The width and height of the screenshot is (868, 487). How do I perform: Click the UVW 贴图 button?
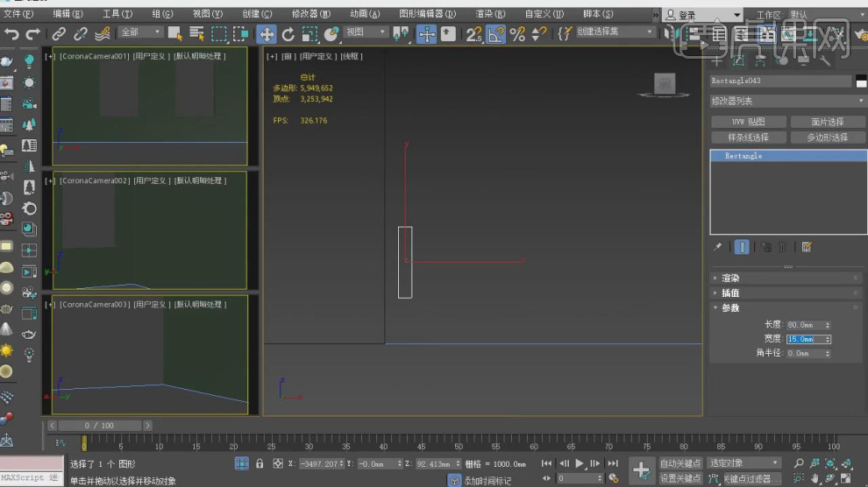click(x=748, y=122)
